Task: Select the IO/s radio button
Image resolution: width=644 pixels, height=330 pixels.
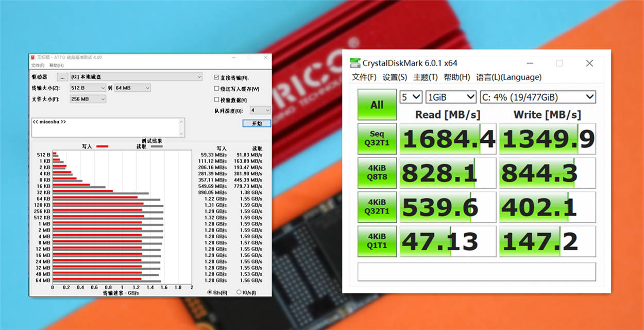Action: click(x=239, y=292)
